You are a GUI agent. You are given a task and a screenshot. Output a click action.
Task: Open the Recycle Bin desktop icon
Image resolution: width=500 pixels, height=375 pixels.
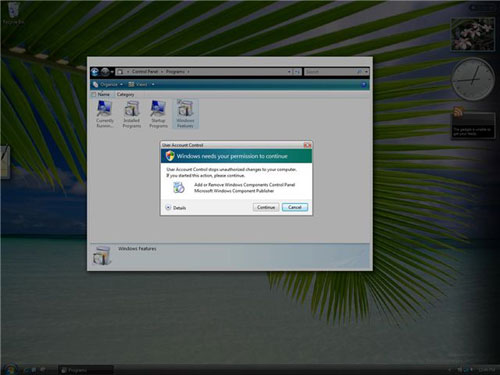click(x=13, y=13)
